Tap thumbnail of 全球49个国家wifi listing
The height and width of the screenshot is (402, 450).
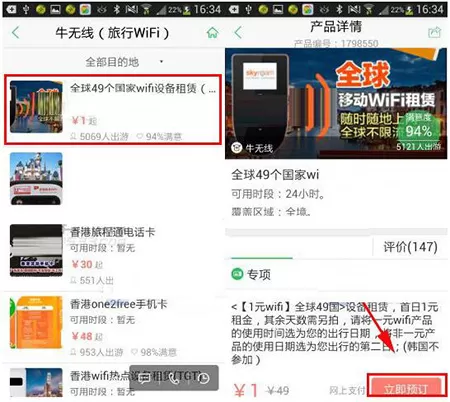[36, 107]
